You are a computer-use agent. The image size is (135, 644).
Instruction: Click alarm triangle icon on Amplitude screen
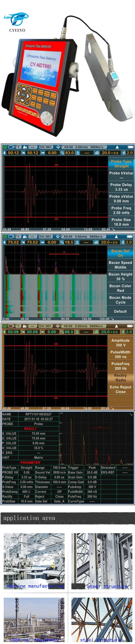[116, 326]
